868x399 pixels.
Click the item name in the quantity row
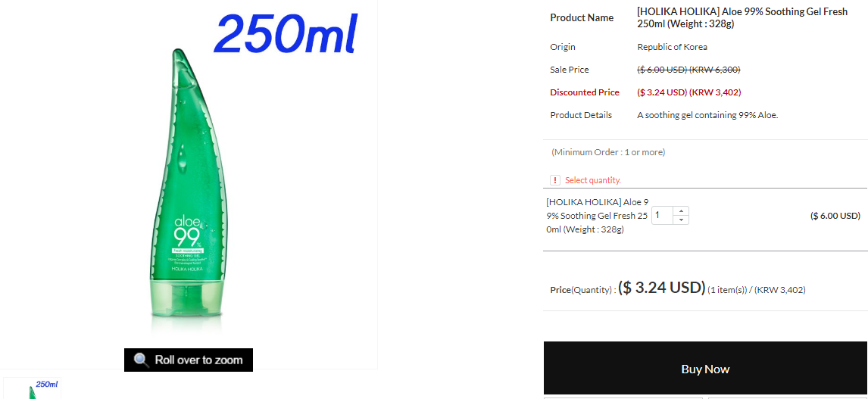click(597, 216)
